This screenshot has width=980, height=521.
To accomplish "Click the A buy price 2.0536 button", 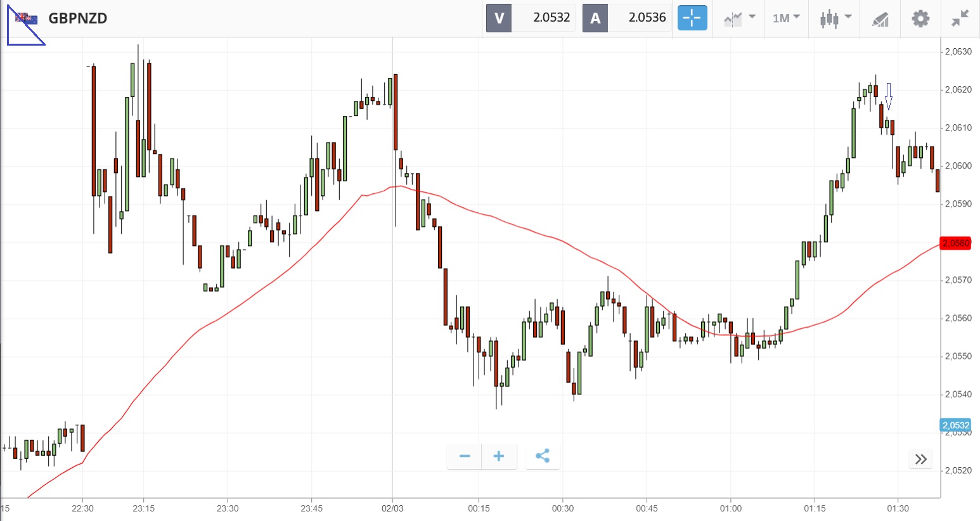I will (x=627, y=18).
